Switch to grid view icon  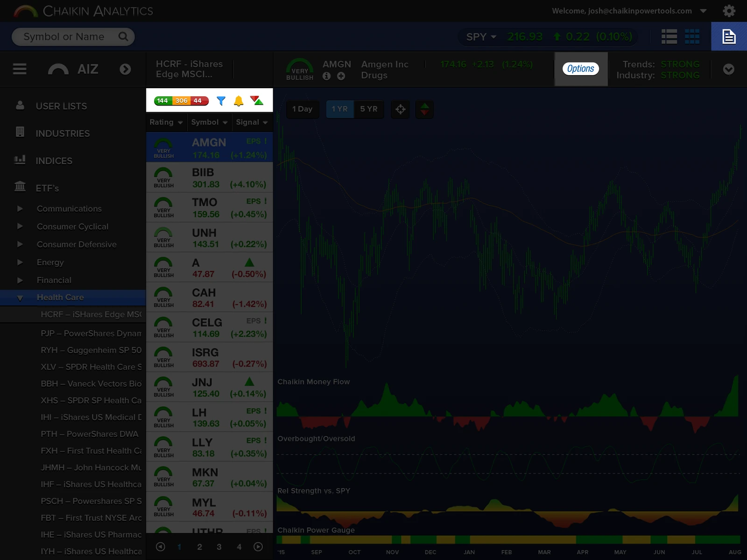coord(692,36)
